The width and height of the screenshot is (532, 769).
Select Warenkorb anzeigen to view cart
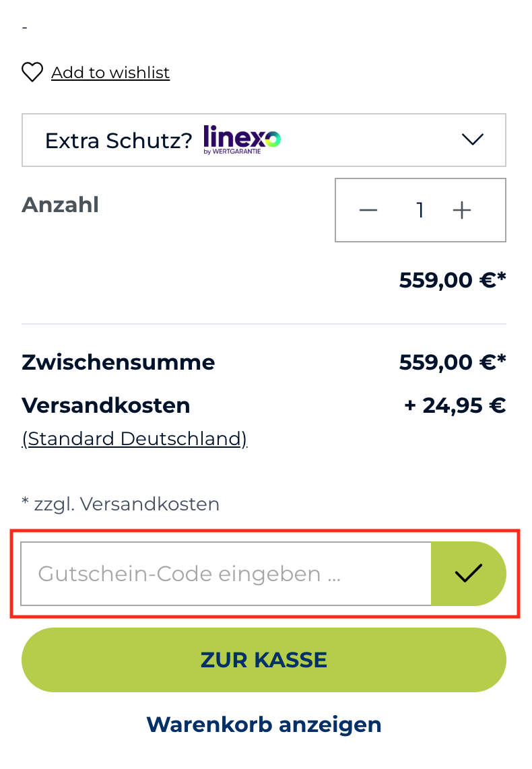(x=263, y=725)
